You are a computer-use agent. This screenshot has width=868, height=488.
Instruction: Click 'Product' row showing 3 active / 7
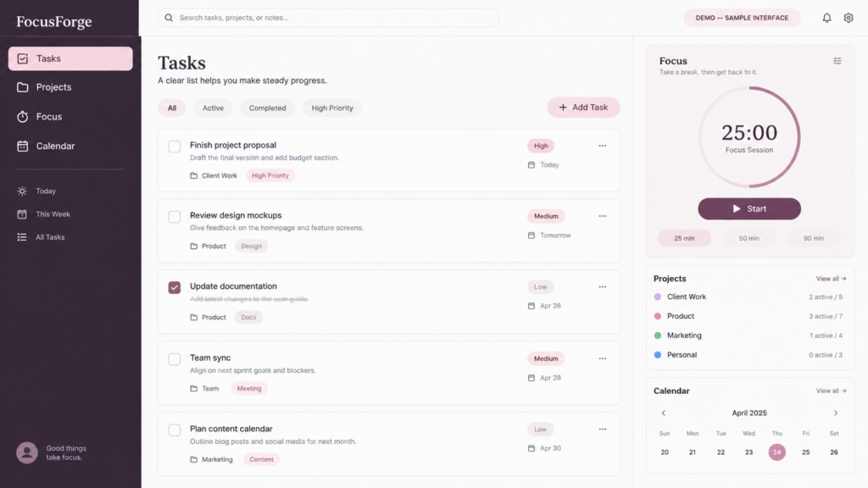749,316
